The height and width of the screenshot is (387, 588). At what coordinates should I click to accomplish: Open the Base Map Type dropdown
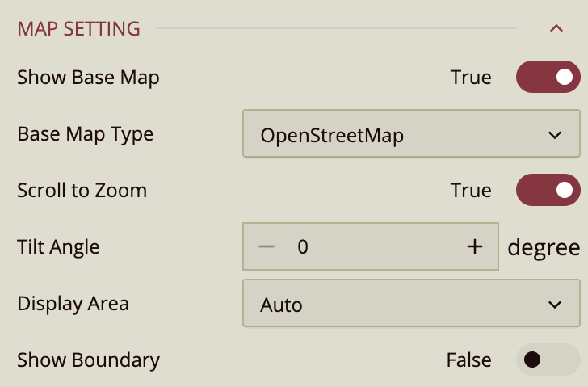411,134
